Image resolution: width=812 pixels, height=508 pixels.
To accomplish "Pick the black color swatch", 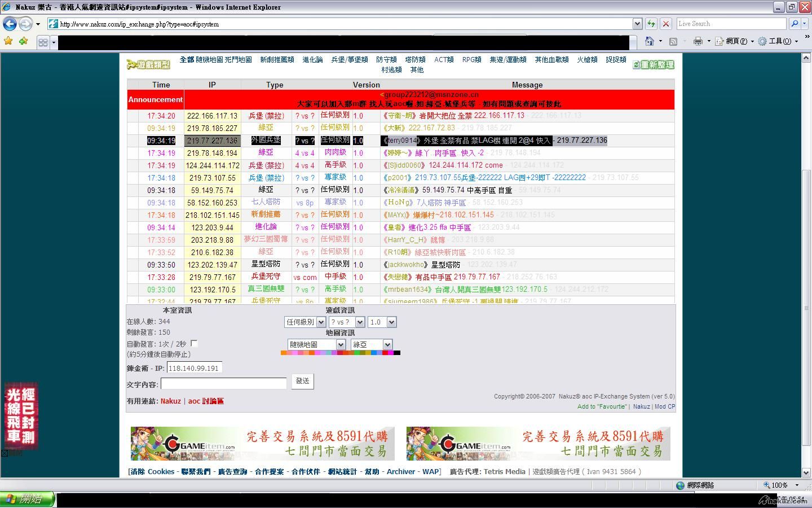I will tap(397, 353).
